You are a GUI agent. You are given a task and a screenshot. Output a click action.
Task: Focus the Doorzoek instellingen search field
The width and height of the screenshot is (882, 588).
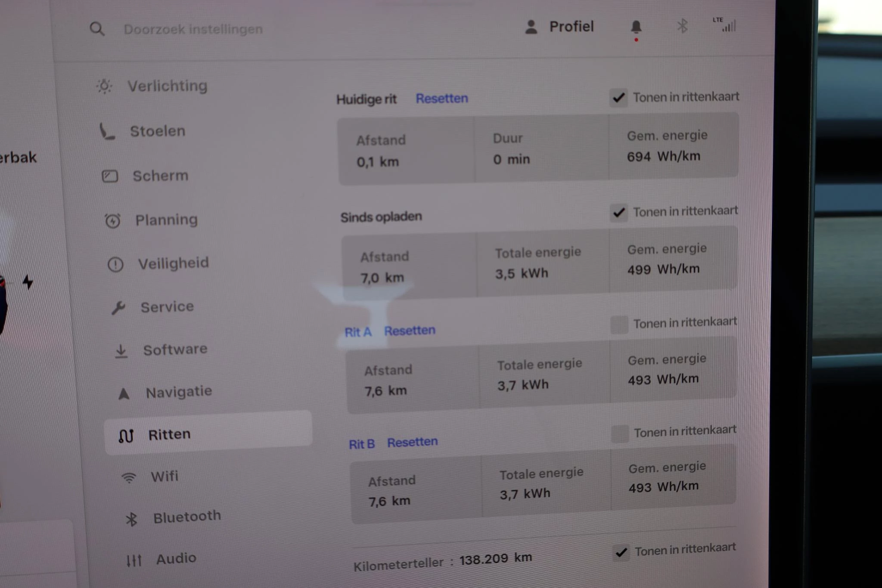[193, 29]
